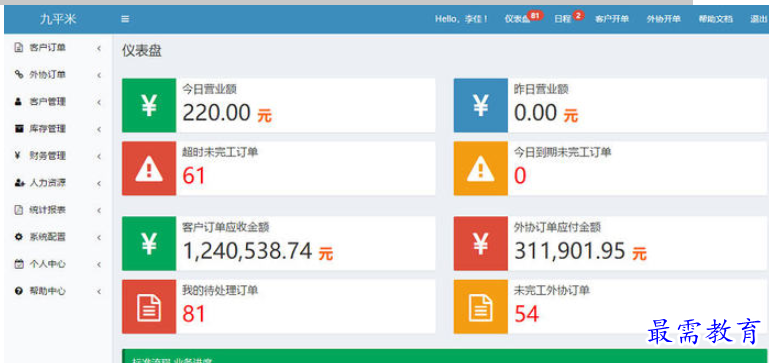769x363 pixels.
Task: Click the 九平米 logo link
Action: pos(58,19)
